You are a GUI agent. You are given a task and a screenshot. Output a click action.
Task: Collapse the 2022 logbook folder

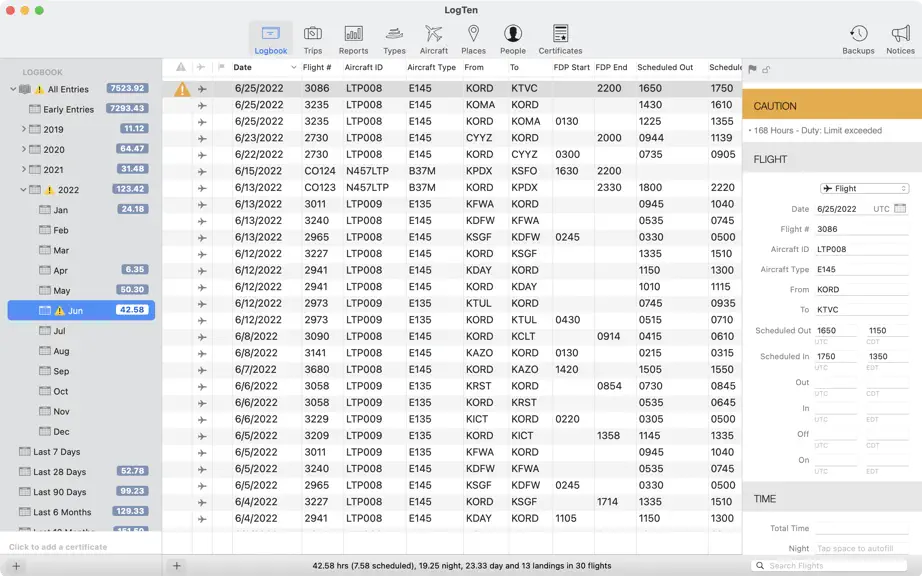pyautogui.click(x=23, y=190)
